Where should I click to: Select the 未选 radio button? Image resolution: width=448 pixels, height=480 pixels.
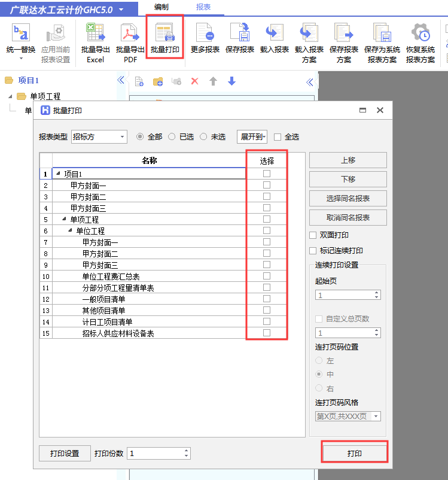tap(203, 136)
